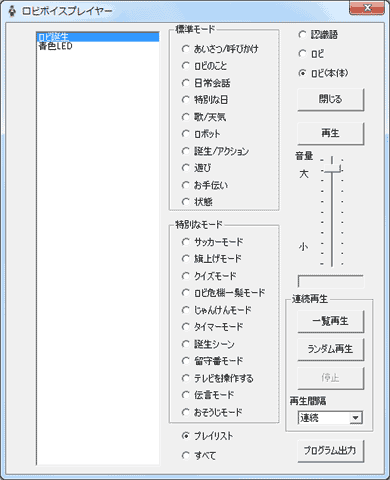Close the ロビボイスプレイヤー window
Screen dimensions: 390x480
click(367, 8)
